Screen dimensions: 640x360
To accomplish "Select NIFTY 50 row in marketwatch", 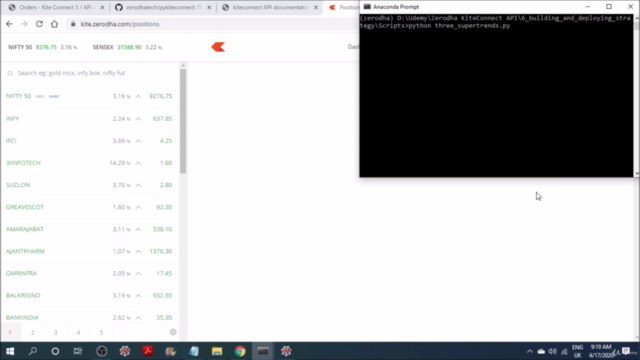I will pos(89,96).
